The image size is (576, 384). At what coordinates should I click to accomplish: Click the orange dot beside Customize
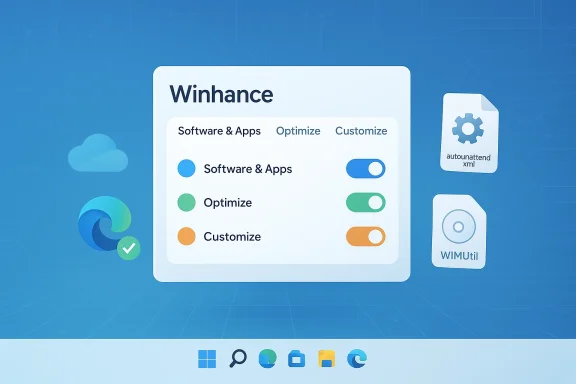pos(186,236)
